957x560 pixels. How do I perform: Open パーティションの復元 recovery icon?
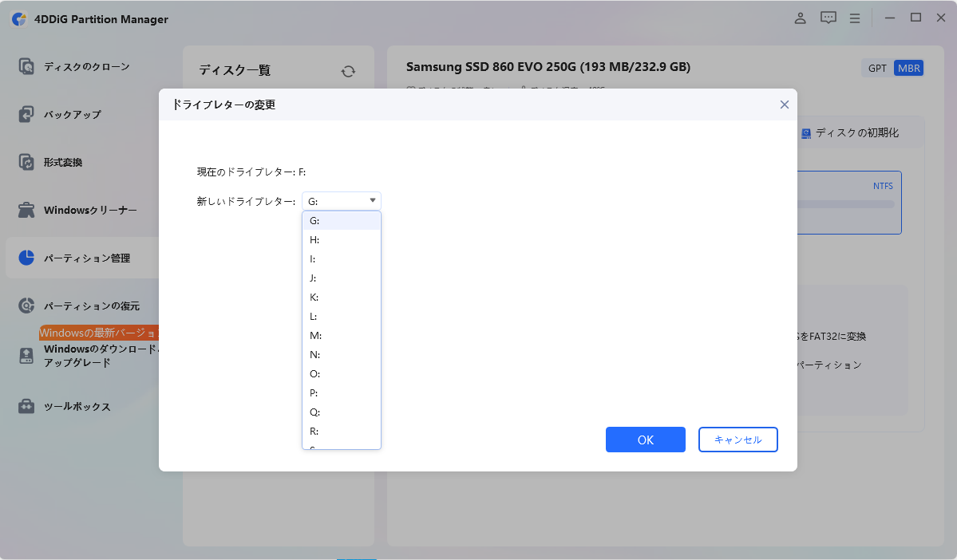[x=26, y=306]
